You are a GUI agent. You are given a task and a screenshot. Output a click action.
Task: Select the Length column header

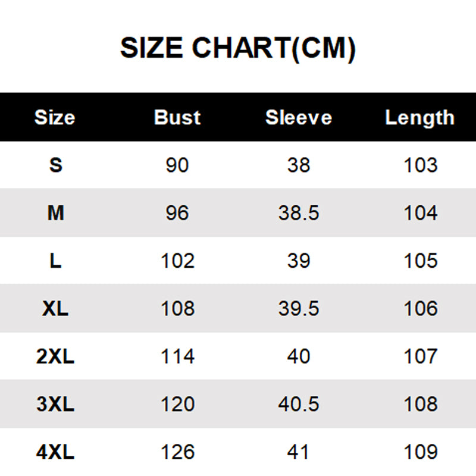pyautogui.click(x=419, y=117)
